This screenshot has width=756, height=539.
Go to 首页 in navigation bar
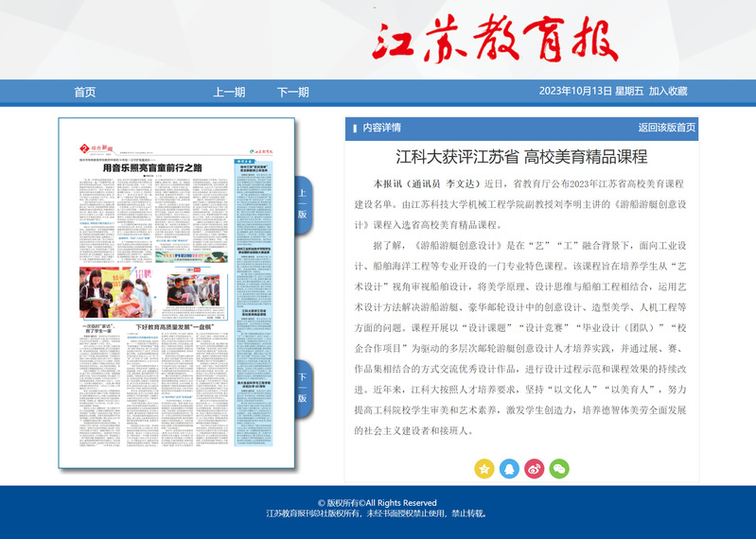coord(85,92)
